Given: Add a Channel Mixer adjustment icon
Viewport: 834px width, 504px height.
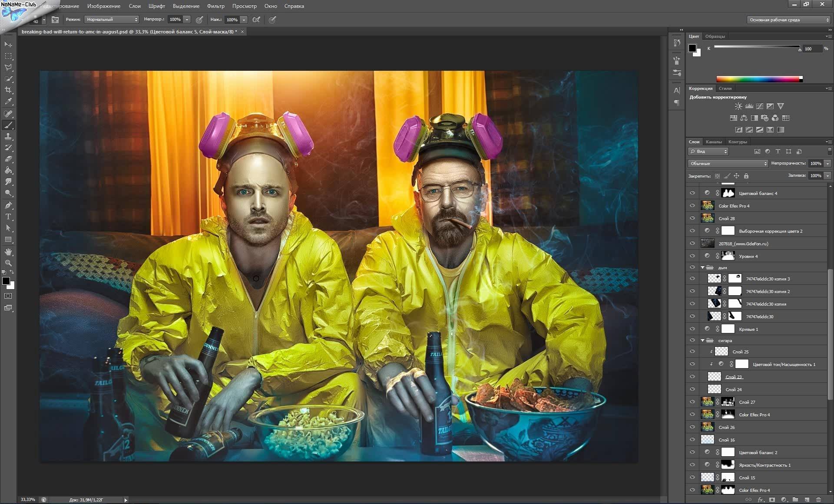Looking at the screenshot, I should 775,118.
